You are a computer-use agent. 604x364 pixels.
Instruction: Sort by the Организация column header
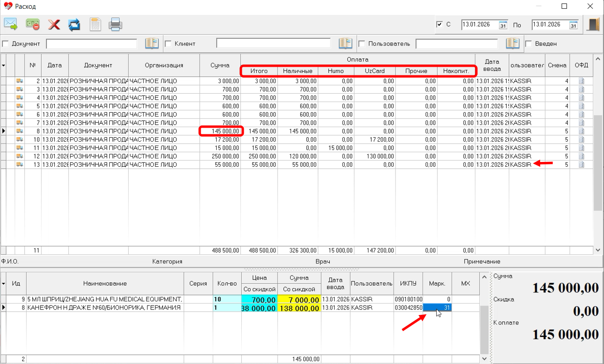click(163, 65)
